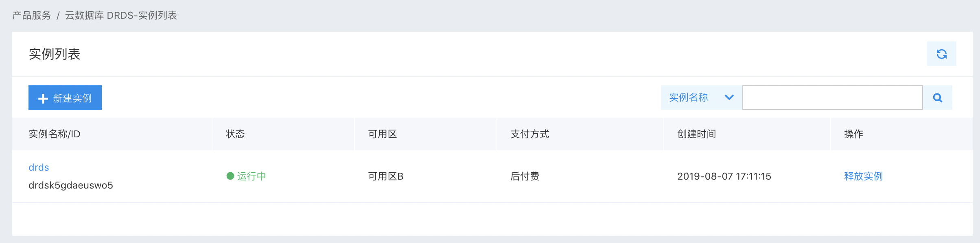Screen dimensions: 980x243
Task: Click the 可用区 column header
Action: pos(383,134)
